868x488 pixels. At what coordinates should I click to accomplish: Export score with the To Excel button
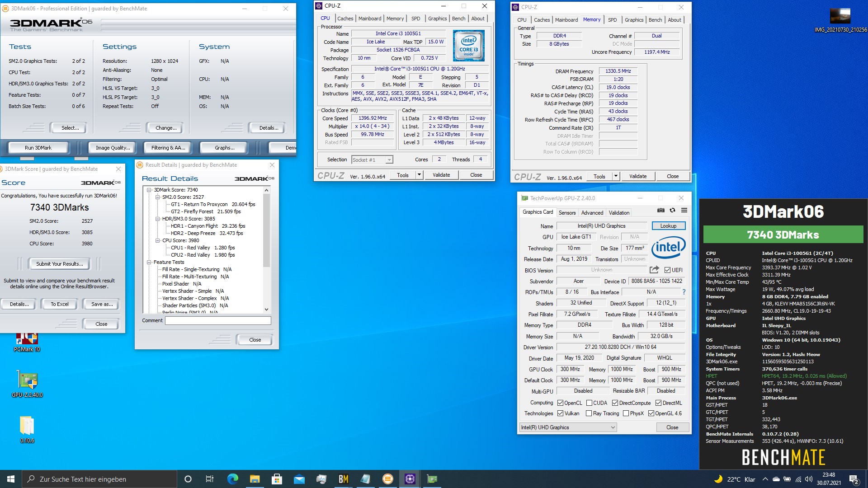coord(60,304)
